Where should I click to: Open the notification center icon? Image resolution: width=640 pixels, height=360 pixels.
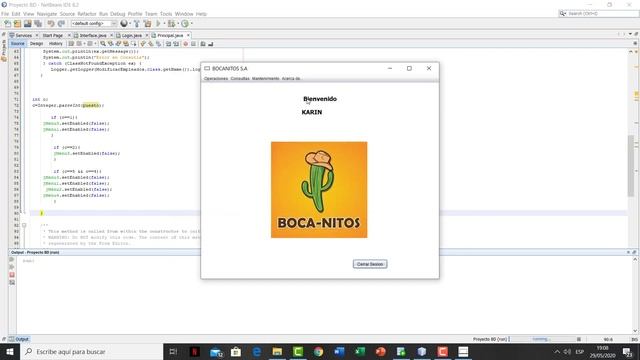628,352
